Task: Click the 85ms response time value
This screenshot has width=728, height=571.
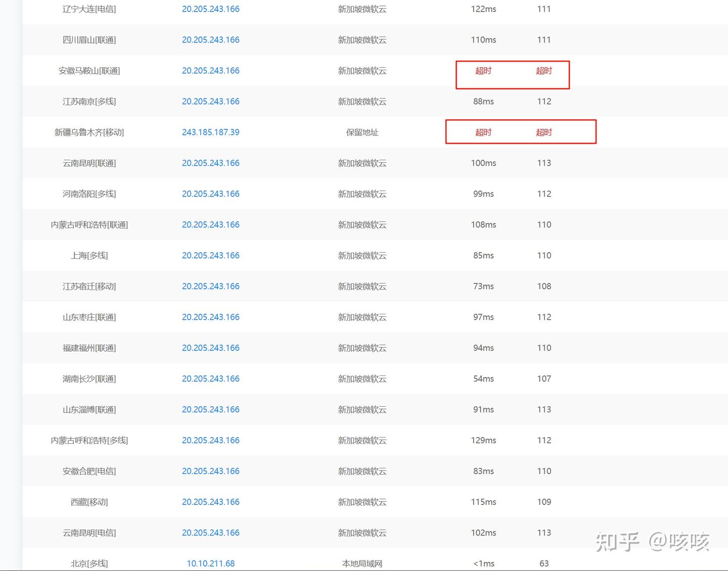Action: pos(484,256)
